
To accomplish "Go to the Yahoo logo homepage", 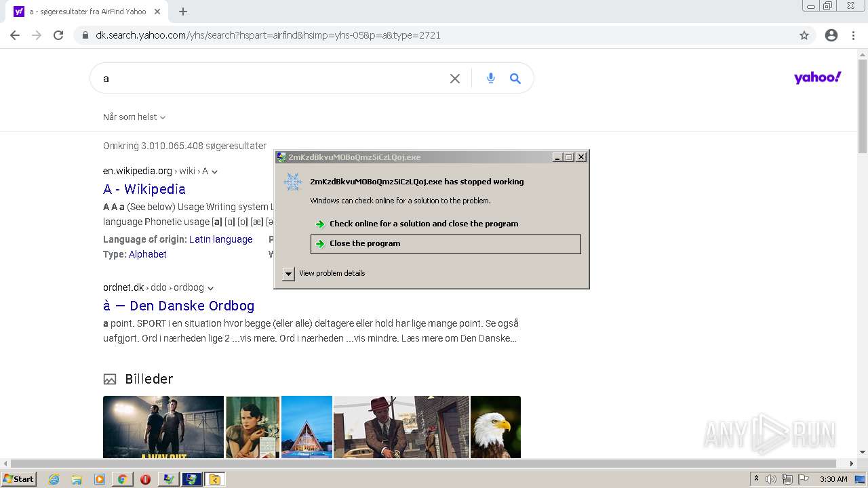I will (x=818, y=77).
